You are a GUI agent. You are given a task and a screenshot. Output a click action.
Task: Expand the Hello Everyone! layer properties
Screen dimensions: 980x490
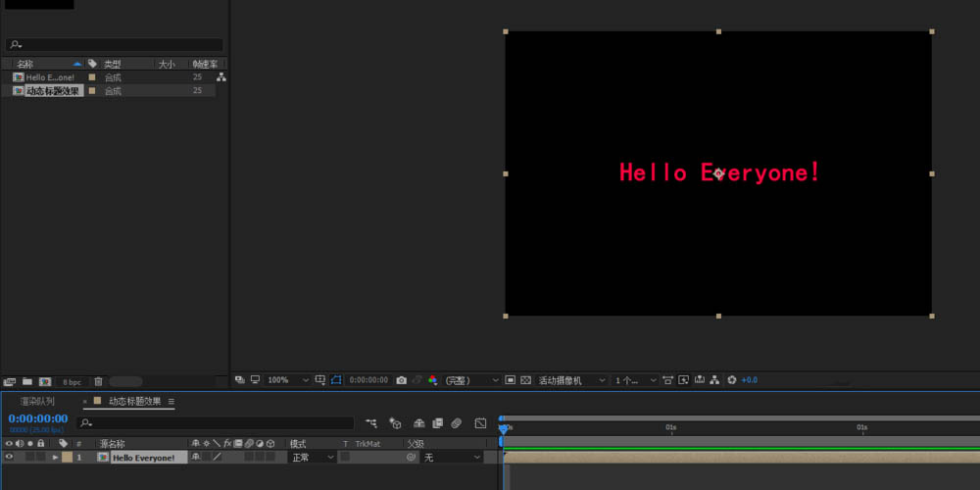(x=55, y=458)
